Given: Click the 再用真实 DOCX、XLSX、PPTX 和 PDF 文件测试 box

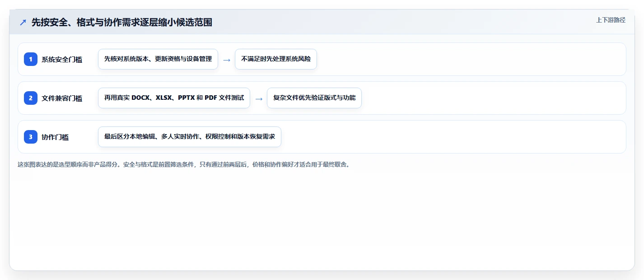Looking at the screenshot, I should [174, 98].
